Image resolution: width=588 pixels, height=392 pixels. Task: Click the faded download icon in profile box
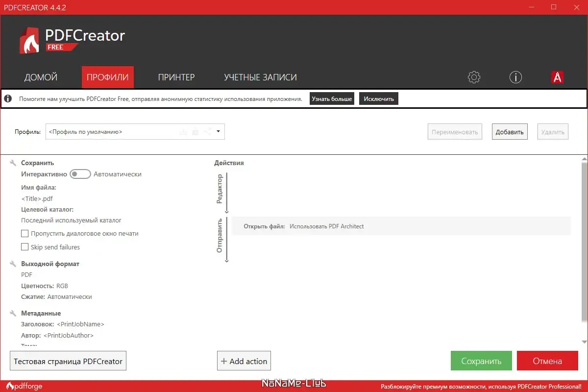coord(183,131)
